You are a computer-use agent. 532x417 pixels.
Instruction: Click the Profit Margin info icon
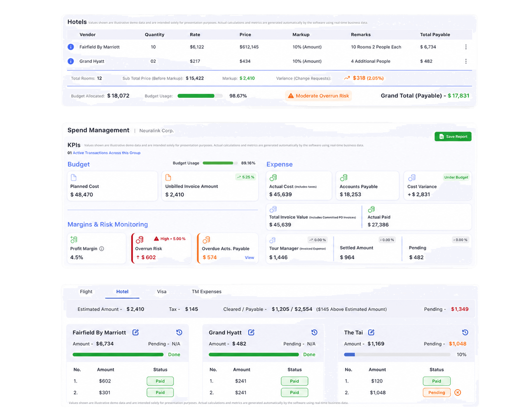click(x=102, y=249)
